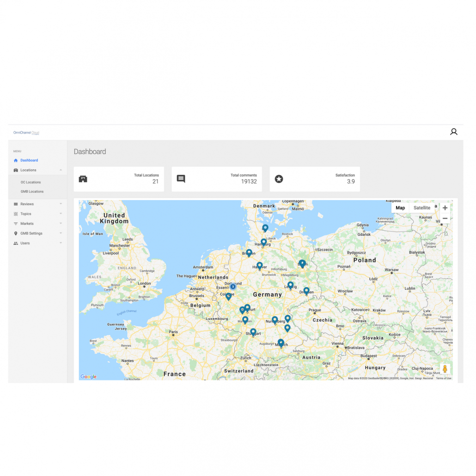The image size is (476, 476).
Task: Click the pin north of Hamburg near Kiel
Action: tap(265, 228)
